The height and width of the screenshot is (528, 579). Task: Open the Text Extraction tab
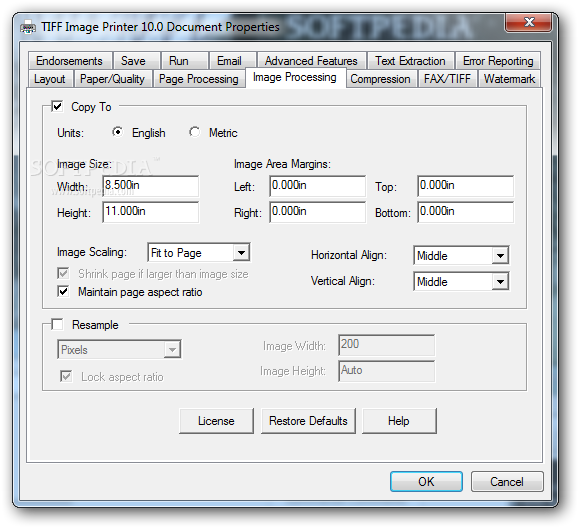(411, 61)
